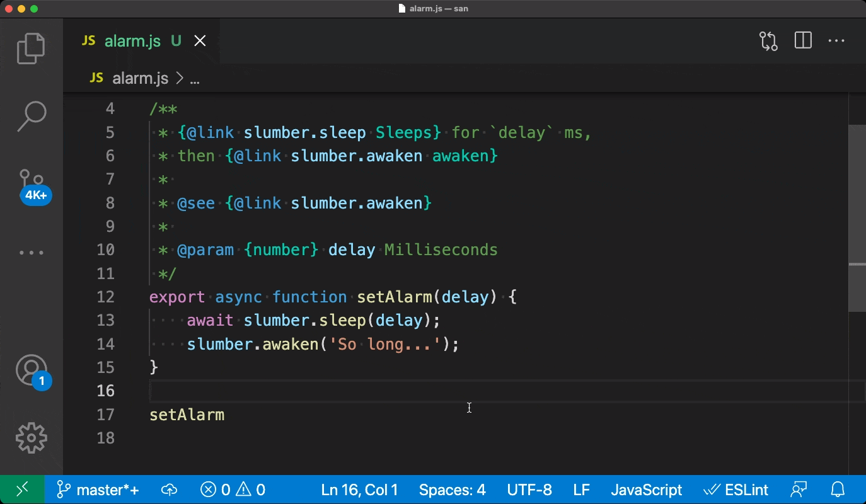
Task: Open the source control compare icon
Action: pos(768,40)
